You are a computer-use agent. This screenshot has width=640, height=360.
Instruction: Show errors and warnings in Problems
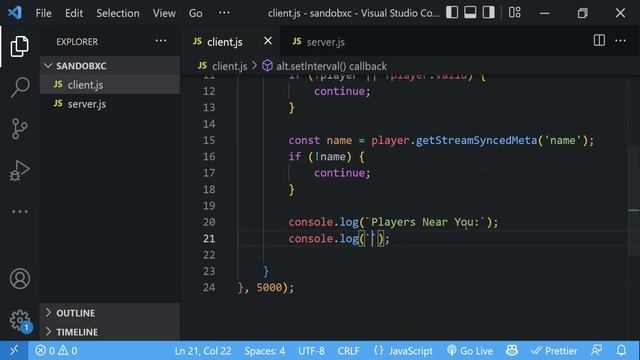click(x=56, y=351)
